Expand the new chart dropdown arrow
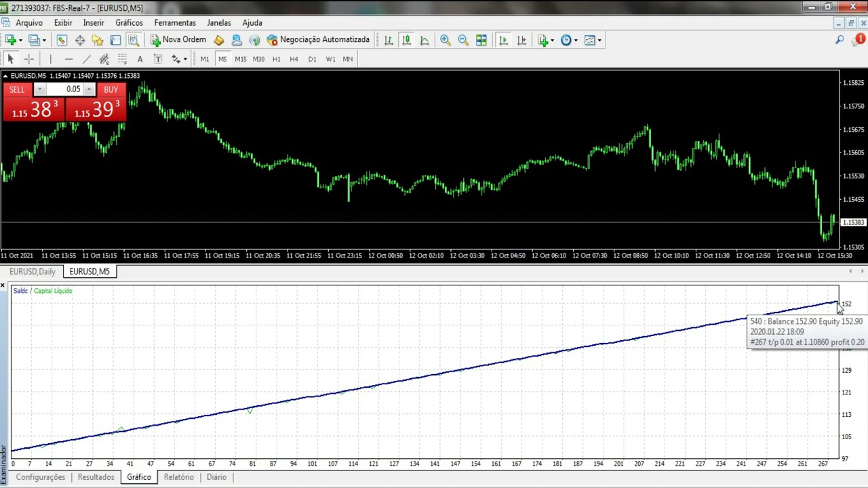Viewport: 868px width, 488px height. (20, 41)
